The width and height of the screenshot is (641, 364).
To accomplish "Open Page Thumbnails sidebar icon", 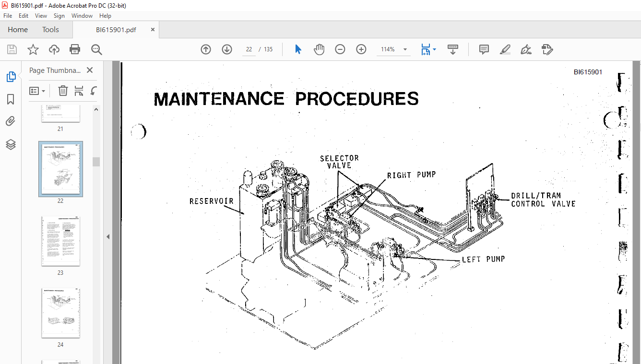I will (11, 76).
